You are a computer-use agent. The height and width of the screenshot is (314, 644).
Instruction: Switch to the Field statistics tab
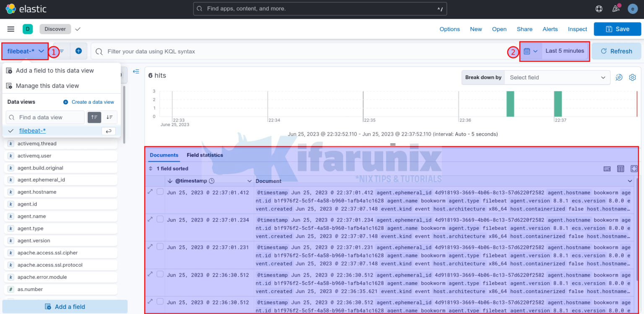pos(205,155)
